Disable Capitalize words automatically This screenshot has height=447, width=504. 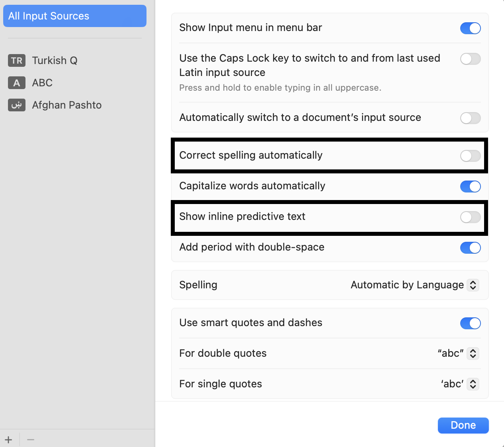(x=470, y=187)
